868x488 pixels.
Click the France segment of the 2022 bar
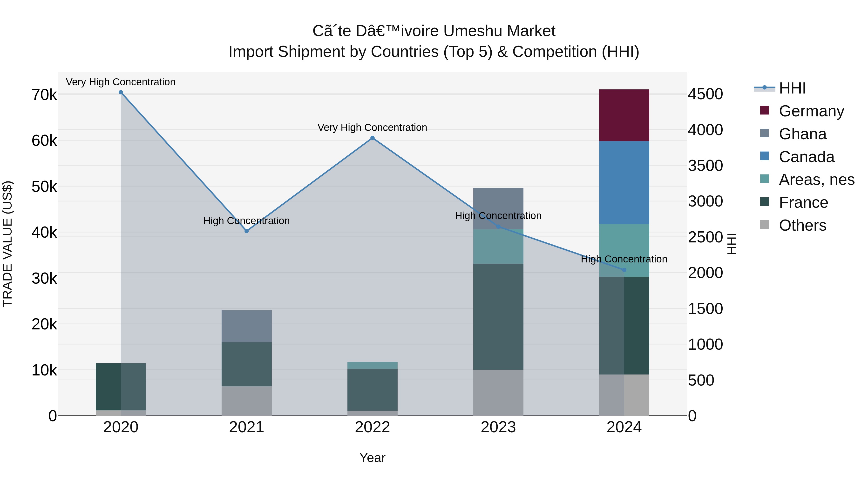click(x=372, y=390)
